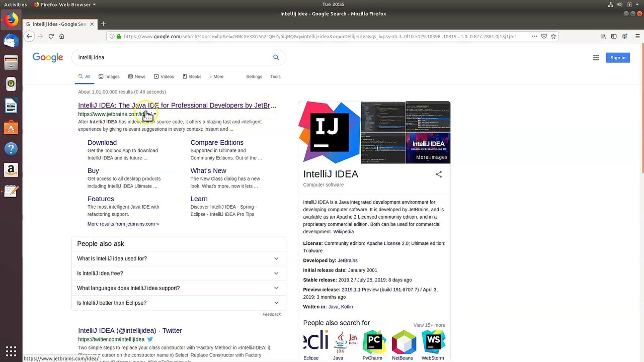Switch to the Videos results tab
The width and height of the screenshot is (644, 362).
point(164,76)
